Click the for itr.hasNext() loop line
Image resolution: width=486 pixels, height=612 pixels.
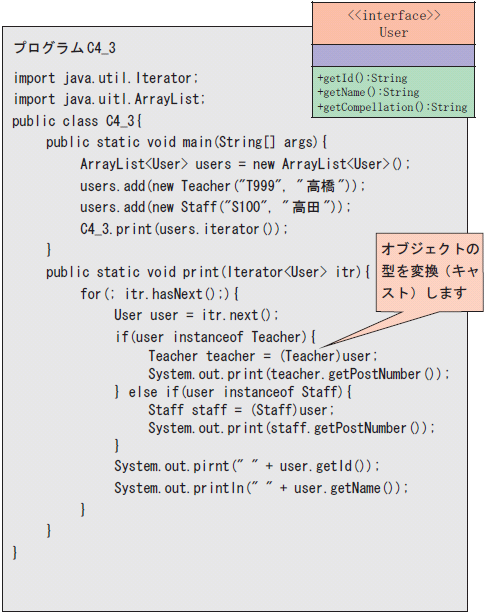click(x=159, y=294)
